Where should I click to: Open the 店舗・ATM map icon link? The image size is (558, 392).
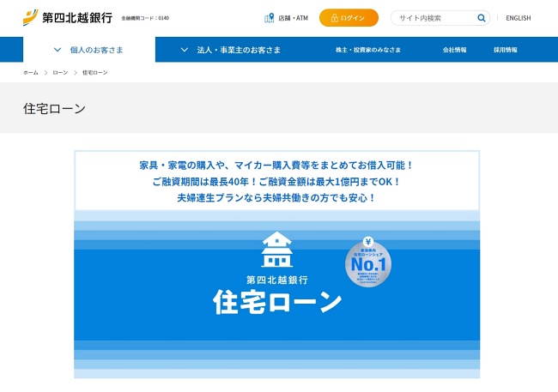270,18
